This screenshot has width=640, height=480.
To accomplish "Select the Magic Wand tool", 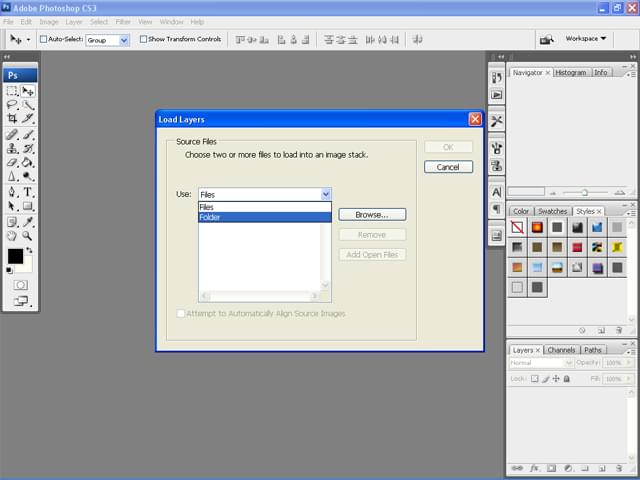I will (x=28, y=105).
